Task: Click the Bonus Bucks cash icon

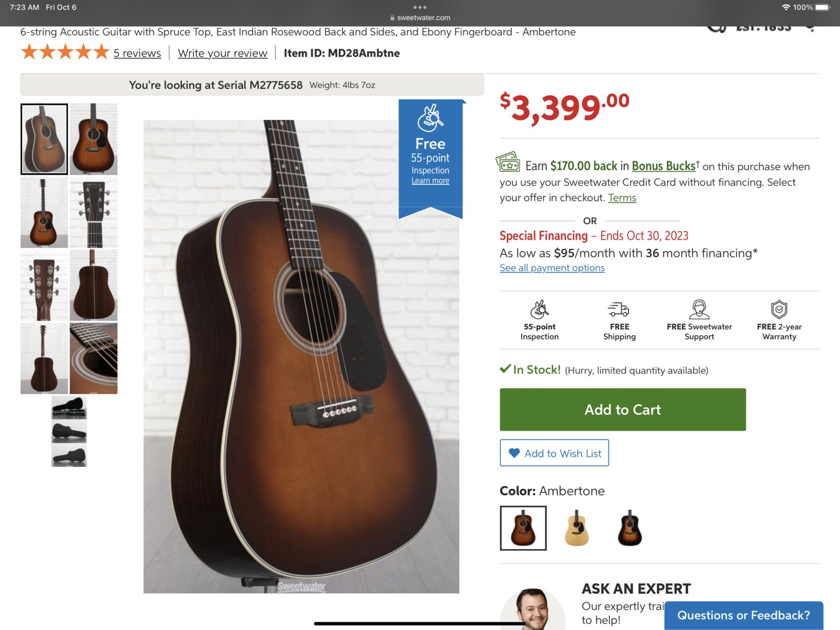Action: point(508,162)
